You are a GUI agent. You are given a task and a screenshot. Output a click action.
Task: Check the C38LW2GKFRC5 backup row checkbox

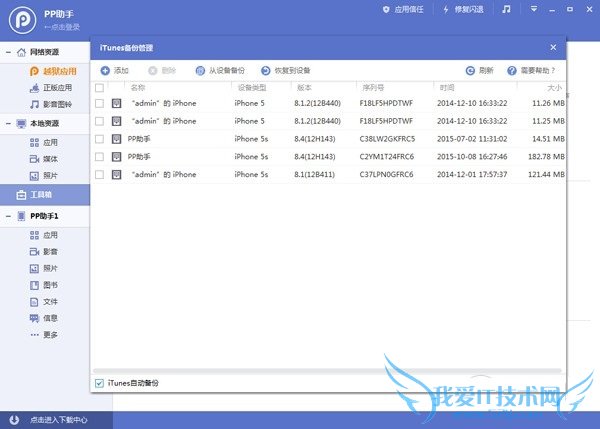pos(99,139)
